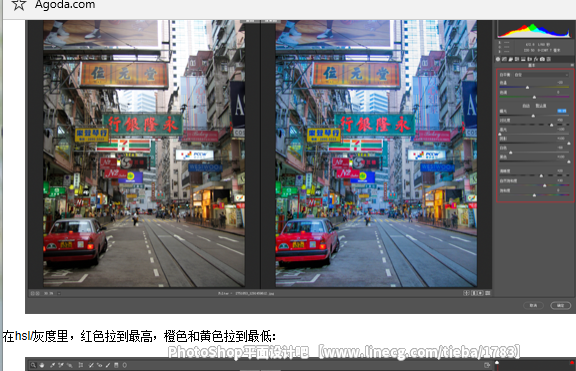Open the Split Toning panel icon
This screenshot has height=371, width=576.
pos(523,59)
